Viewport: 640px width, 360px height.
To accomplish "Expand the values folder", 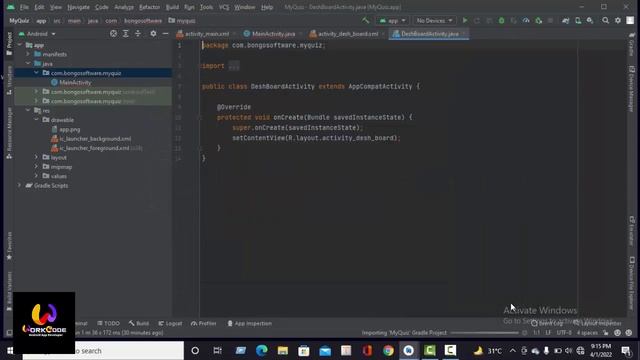I will [36, 176].
